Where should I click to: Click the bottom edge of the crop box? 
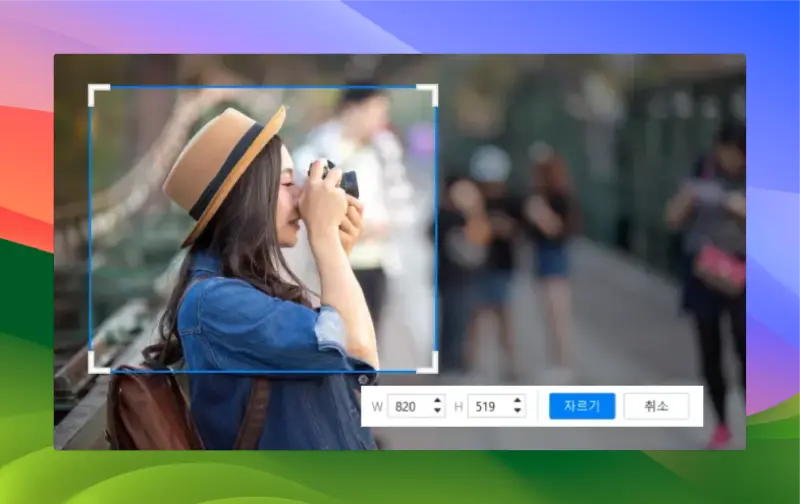263,371
